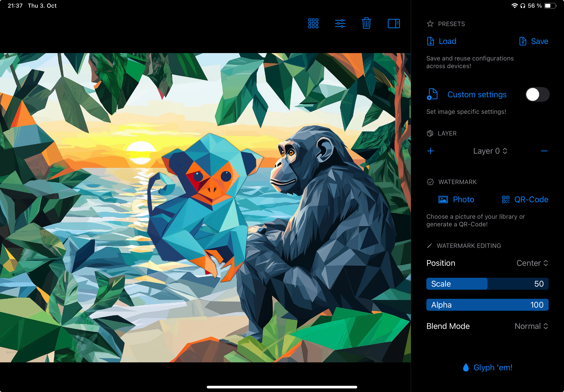Viewport: 564px width, 392px height.
Task: Tap the Load presets button
Action: click(441, 41)
